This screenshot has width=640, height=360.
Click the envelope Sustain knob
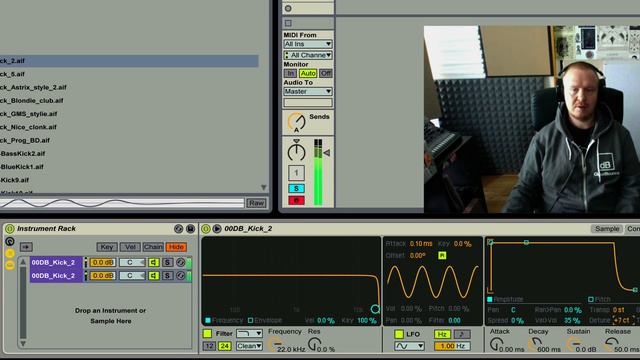[574, 345]
